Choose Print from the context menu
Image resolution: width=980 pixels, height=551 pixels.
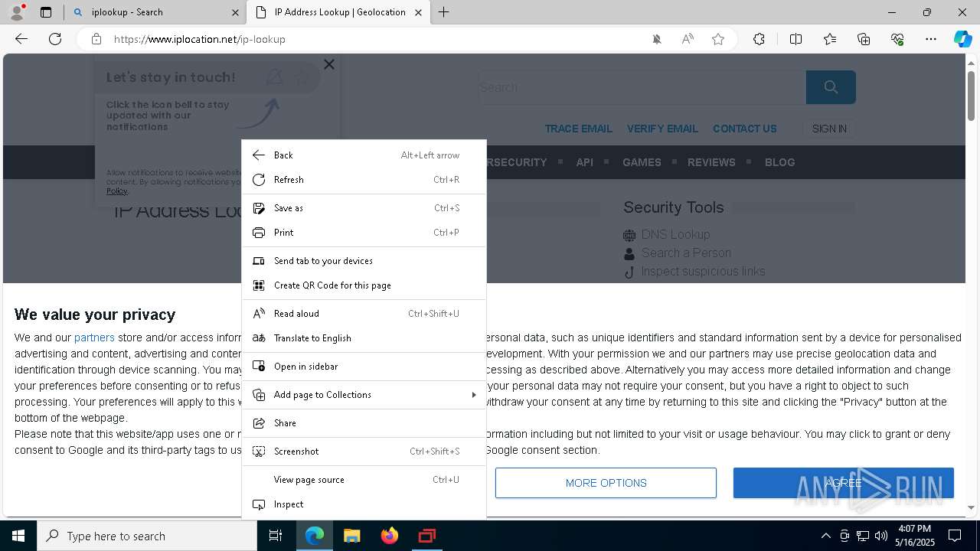pyautogui.click(x=364, y=233)
